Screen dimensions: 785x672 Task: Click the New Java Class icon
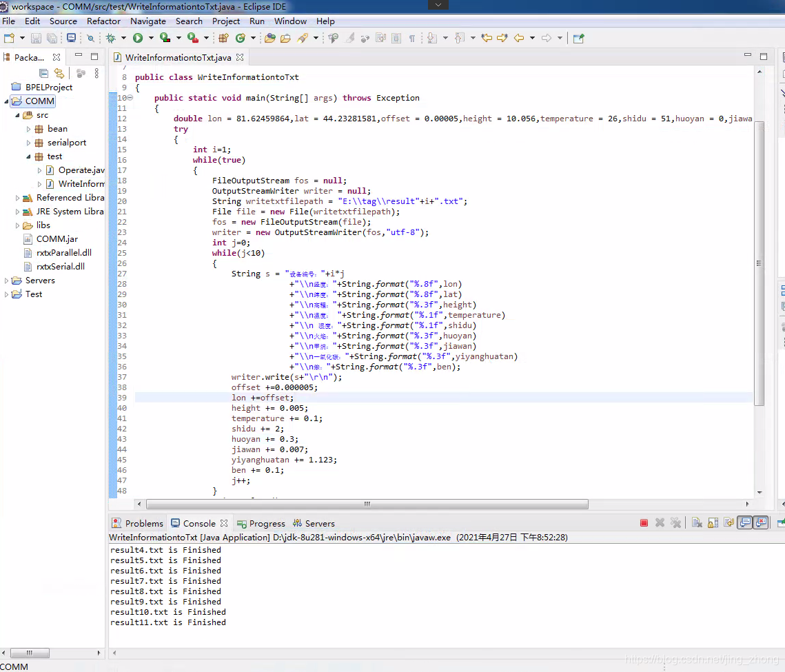[241, 38]
